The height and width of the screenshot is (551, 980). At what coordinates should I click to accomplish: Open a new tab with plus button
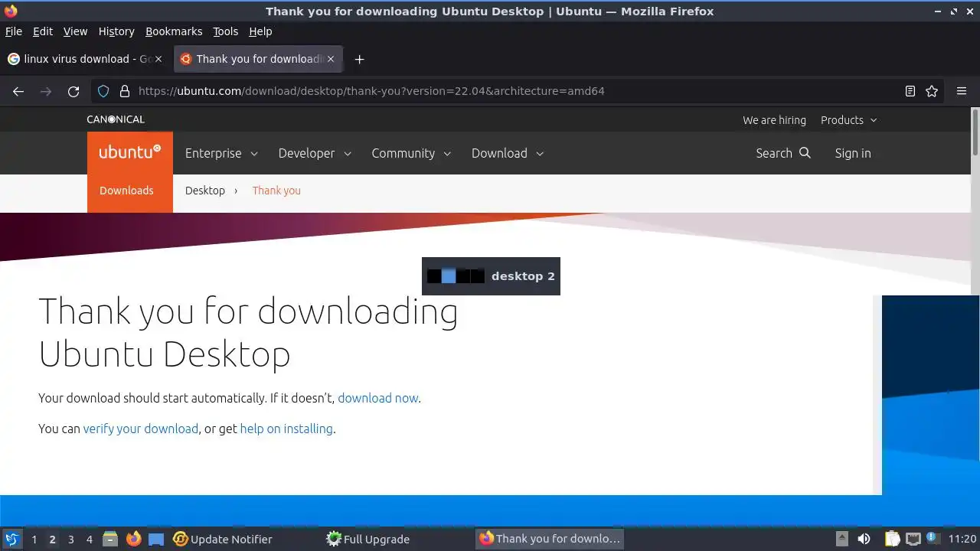click(359, 59)
